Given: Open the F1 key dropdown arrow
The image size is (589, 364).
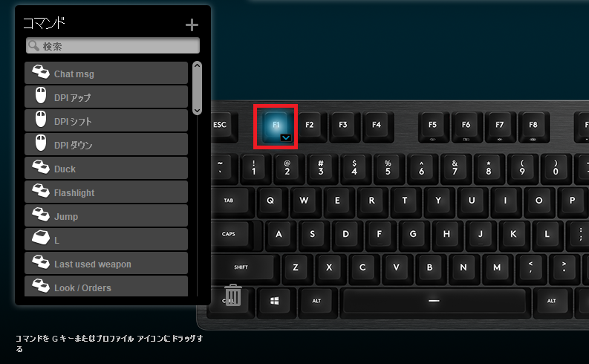Looking at the screenshot, I should 286,138.
